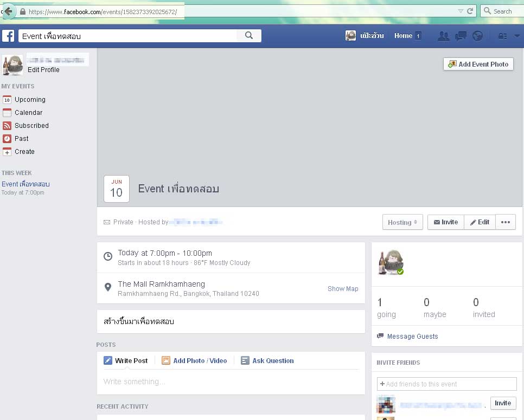The width and height of the screenshot is (524, 420).
Task: Click the Facebook logo icon
Action: click(8, 36)
